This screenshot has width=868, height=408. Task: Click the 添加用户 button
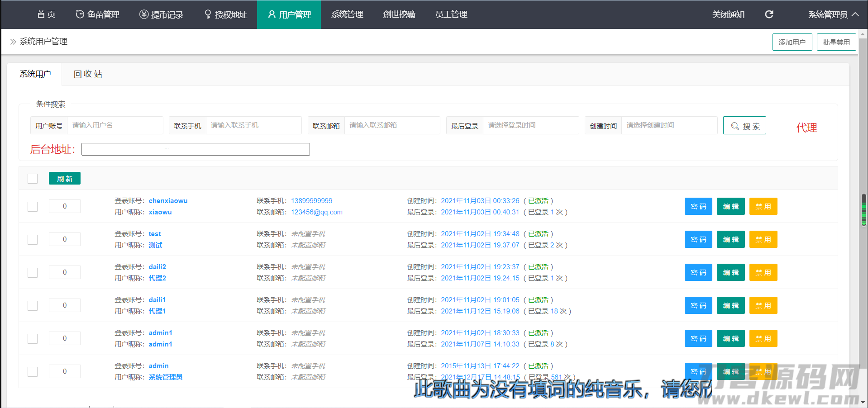[792, 42]
